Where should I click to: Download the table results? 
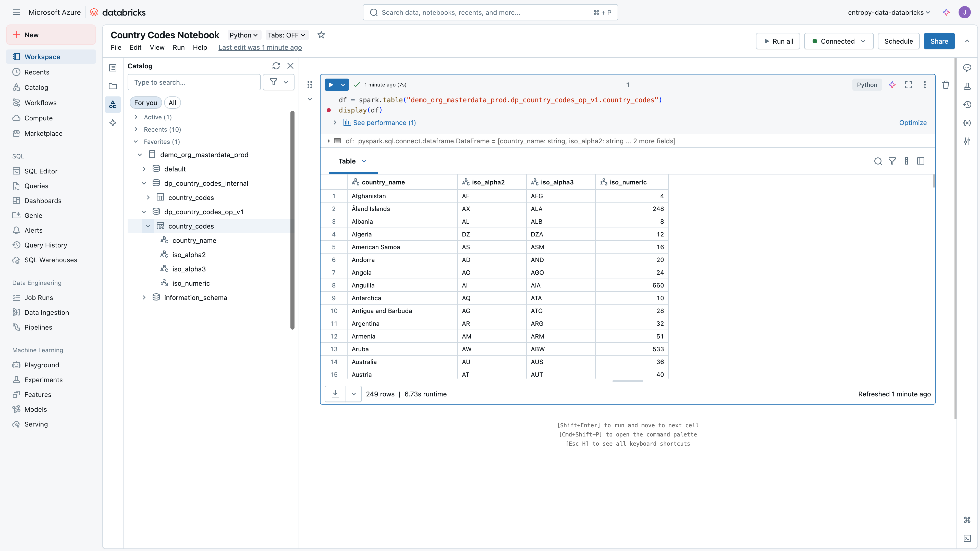click(x=335, y=394)
